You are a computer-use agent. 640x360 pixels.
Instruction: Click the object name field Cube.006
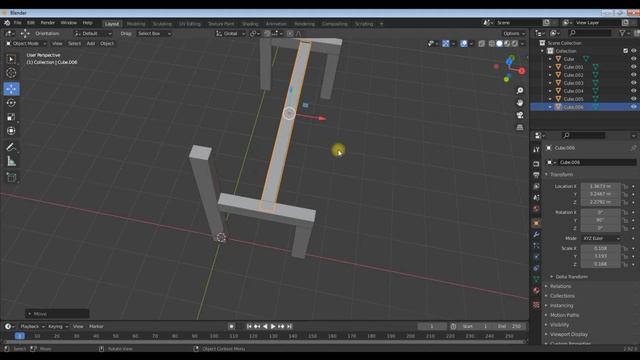pos(597,162)
